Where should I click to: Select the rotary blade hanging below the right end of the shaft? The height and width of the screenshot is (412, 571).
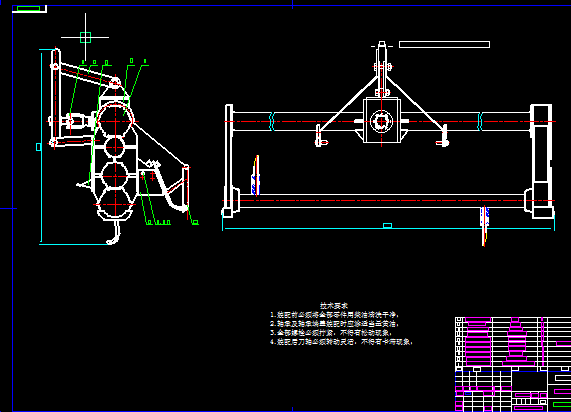(484, 226)
